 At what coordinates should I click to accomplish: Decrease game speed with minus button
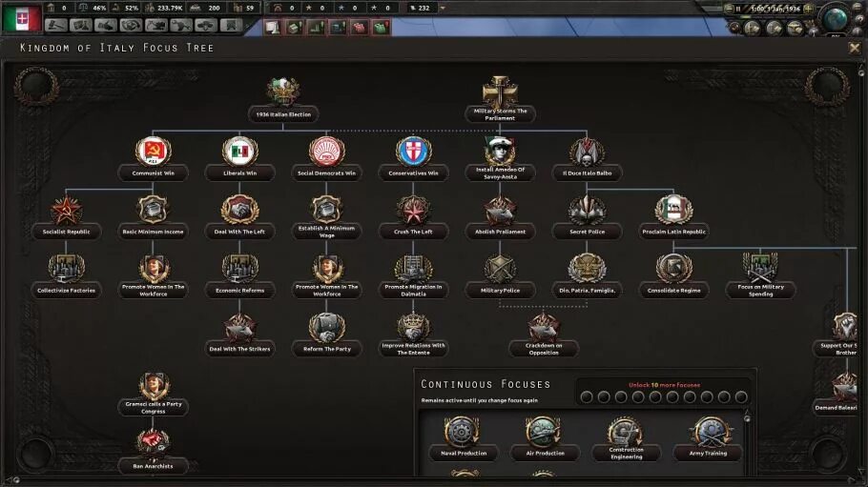[730, 9]
